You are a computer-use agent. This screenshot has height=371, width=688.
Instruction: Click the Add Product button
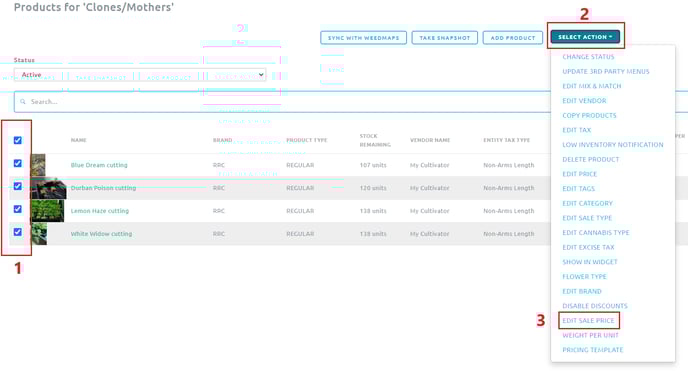click(x=513, y=38)
